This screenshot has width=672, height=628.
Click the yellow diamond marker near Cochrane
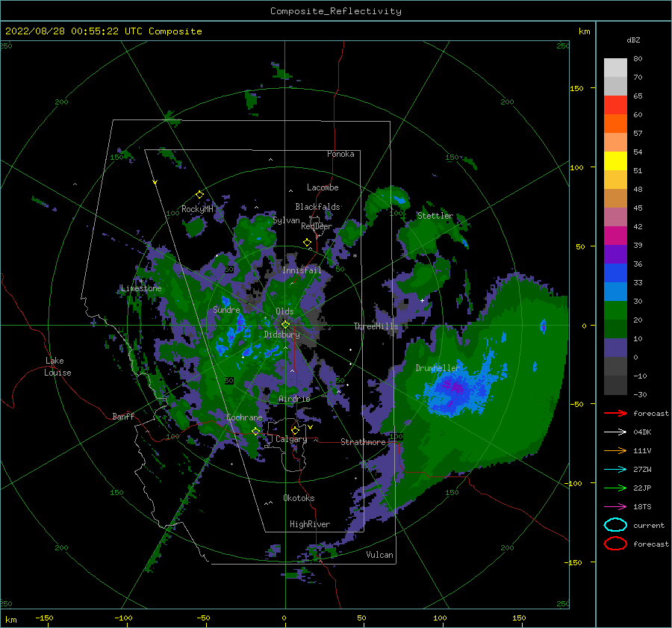[x=256, y=432]
